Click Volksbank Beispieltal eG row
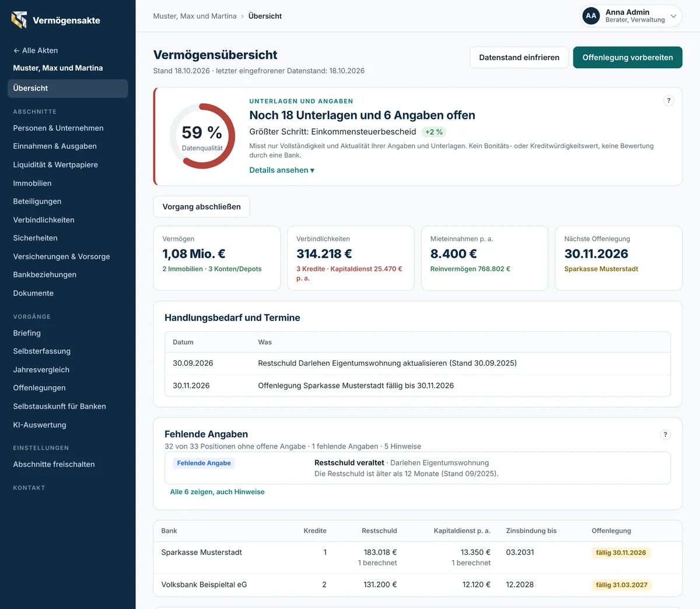The image size is (700, 609). [418, 585]
